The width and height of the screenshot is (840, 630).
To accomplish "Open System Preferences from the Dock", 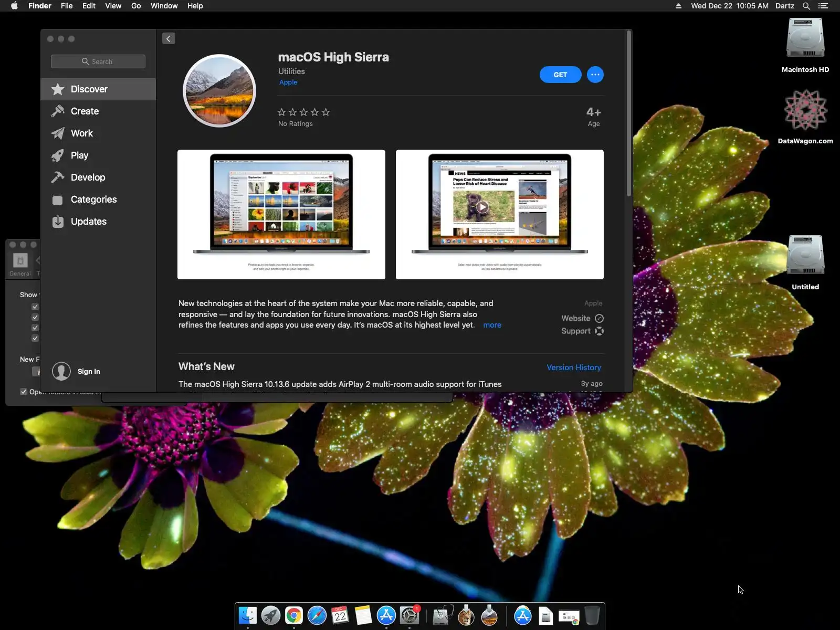I will (x=409, y=615).
